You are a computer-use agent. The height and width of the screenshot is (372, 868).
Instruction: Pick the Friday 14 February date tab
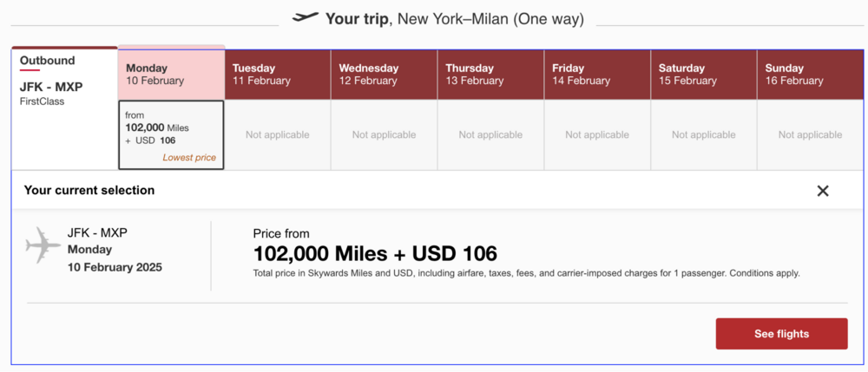click(597, 74)
